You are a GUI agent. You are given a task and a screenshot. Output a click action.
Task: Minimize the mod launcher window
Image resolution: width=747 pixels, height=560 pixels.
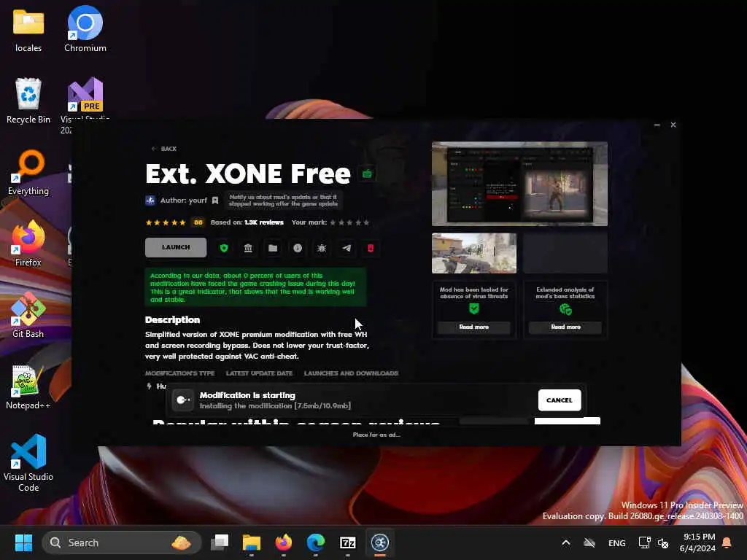(x=657, y=125)
